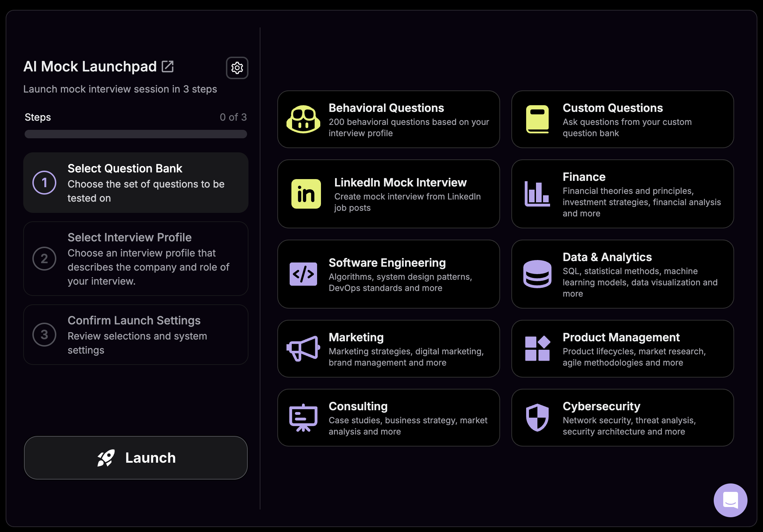Open the chat support bubble

tap(730, 500)
